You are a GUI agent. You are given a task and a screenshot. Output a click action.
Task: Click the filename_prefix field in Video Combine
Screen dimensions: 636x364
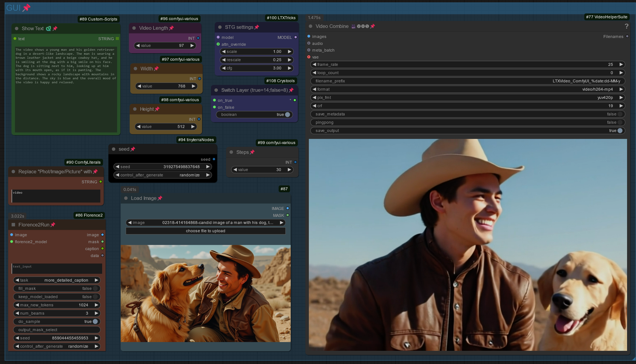point(467,81)
